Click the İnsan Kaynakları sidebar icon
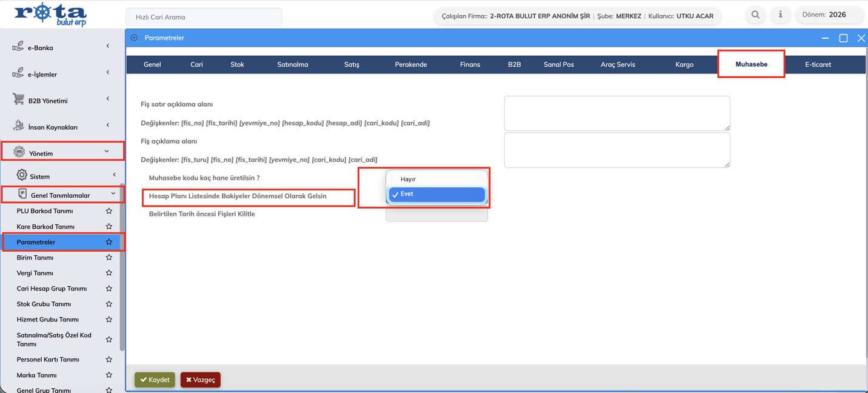 click(18, 126)
